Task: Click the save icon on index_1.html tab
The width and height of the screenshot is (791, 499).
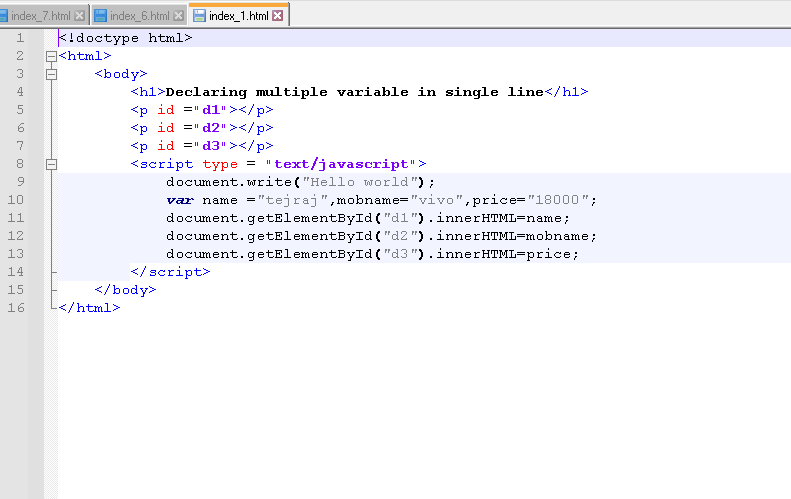Action: click(x=199, y=16)
